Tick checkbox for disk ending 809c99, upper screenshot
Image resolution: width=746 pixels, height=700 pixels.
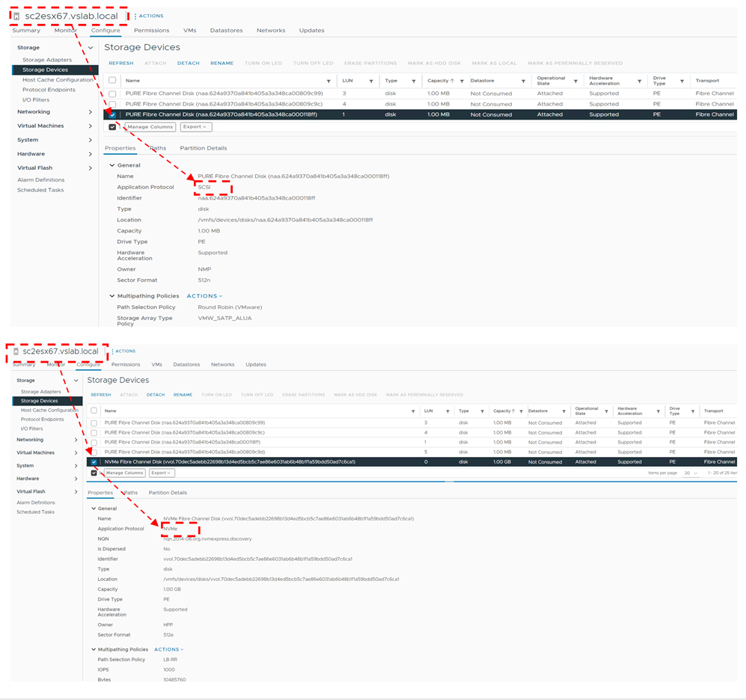(112, 93)
